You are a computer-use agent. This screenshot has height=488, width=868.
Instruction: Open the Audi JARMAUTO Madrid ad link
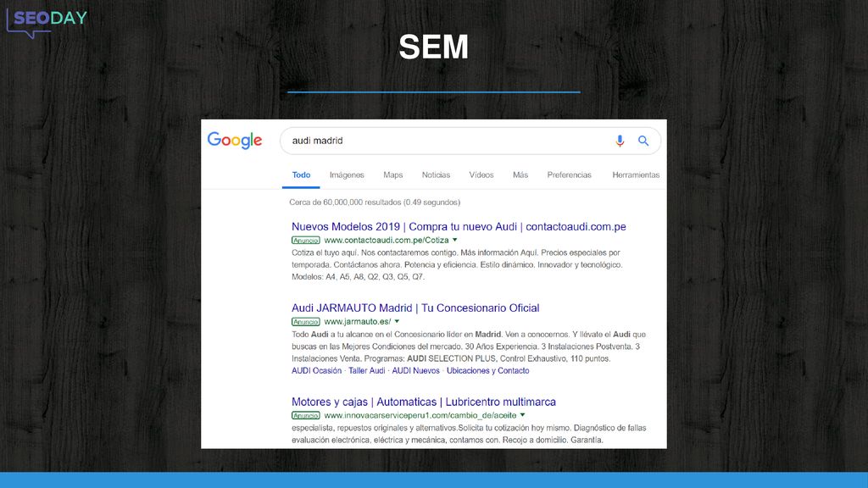coord(415,308)
